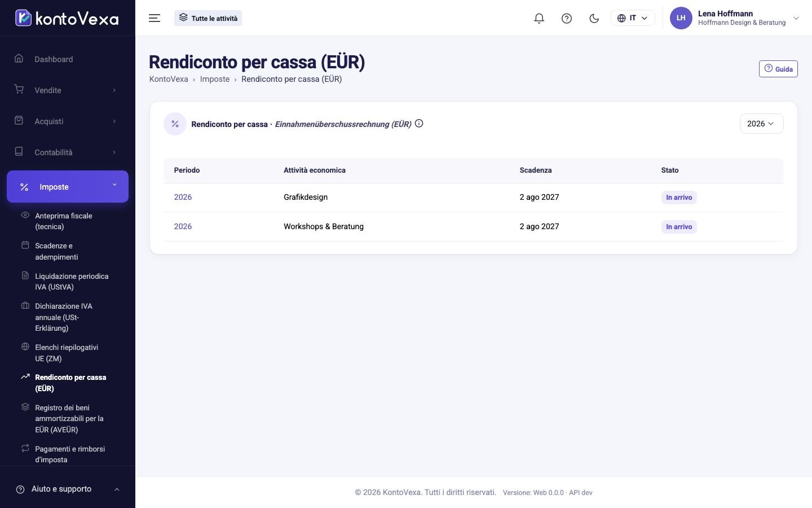Click the info icon beside Einnahmenüberschussrechnung
Screen dimensions: 812x508
(419, 124)
